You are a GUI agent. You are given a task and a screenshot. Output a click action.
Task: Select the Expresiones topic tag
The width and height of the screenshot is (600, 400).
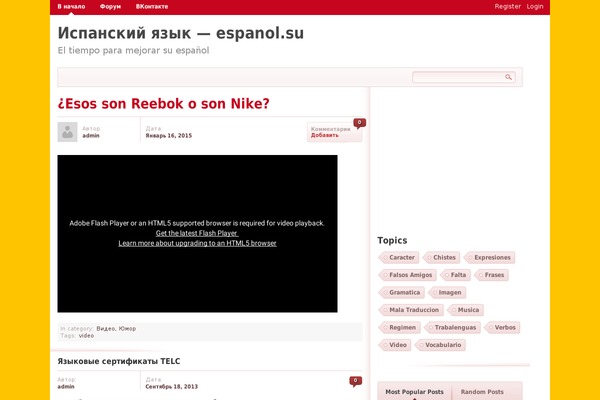point(490,258)
